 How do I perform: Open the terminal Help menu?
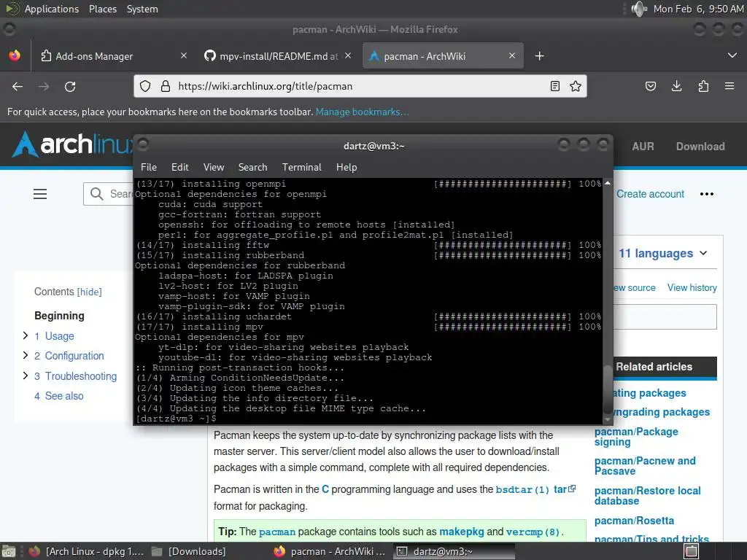point(347,167)
